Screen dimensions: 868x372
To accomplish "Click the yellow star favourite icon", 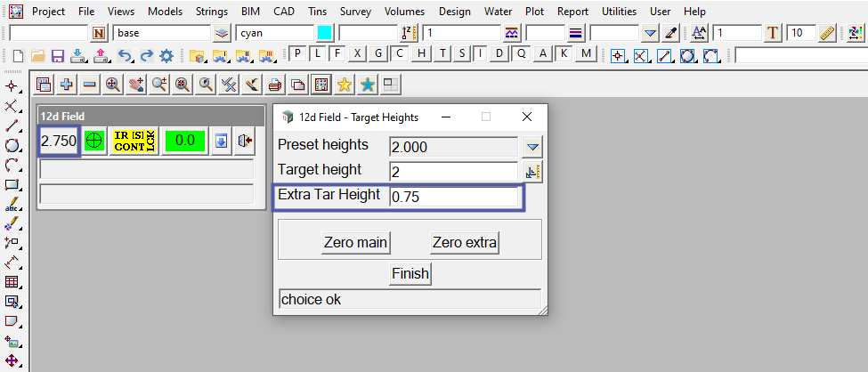I will coord(345,85).
